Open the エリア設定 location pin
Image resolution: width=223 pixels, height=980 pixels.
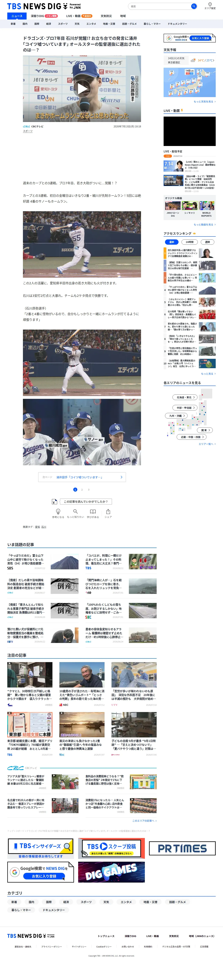pyautogui.click(x=210, y=6)
